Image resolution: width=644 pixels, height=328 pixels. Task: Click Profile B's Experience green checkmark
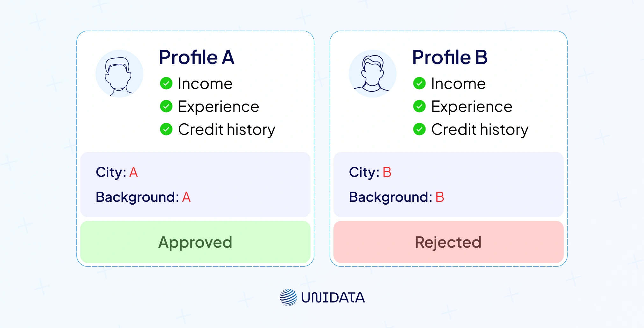pos(419,106)
